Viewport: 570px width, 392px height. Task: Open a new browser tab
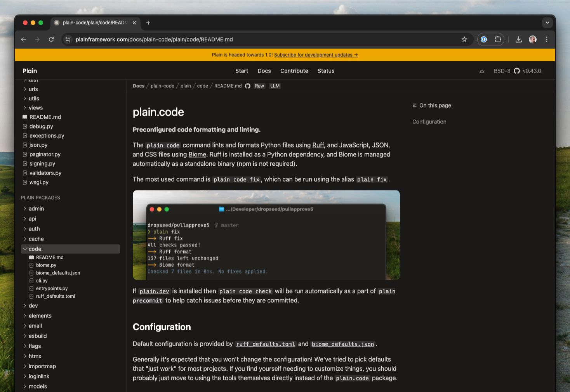tap(148, 23)
